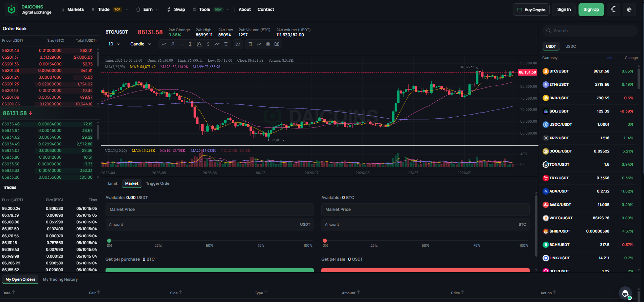Image resolution: width=644 pixels, height=302 pixels.
Task: Toggle dark mode with the moon icon
Action: pyautogui.click(x=613, y=9)
